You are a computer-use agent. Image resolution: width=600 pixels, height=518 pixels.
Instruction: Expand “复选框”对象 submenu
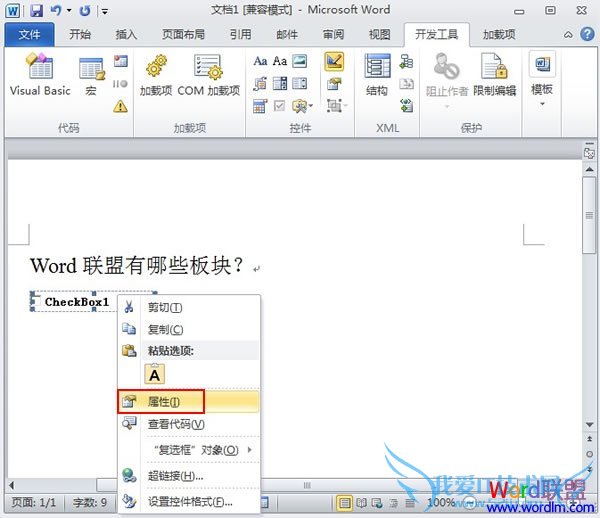point(189,450)
